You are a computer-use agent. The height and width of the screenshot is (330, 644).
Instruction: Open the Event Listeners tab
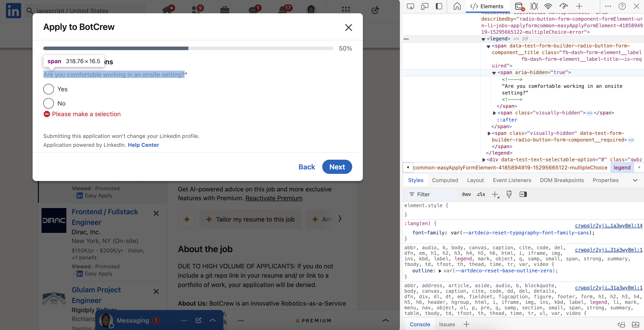coord(512,180)
